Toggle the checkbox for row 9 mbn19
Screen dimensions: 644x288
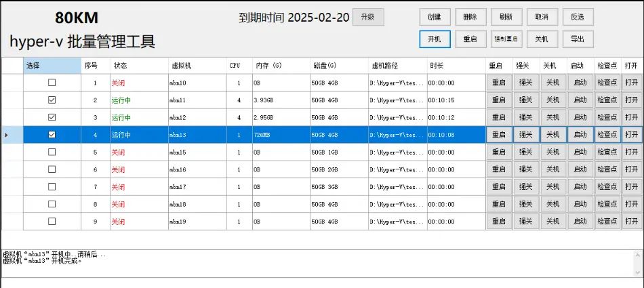click(x=52, y=221)
